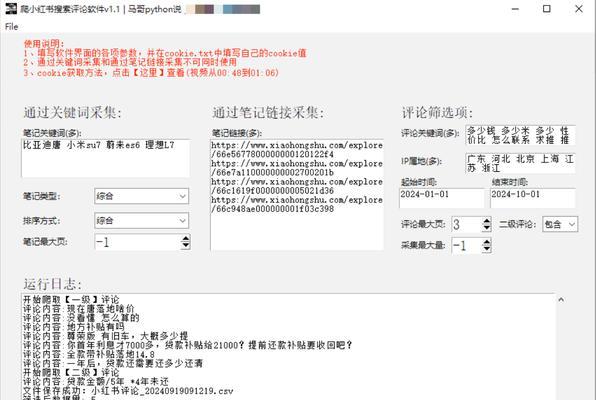Click the app icon in title bar

[11, 8]
